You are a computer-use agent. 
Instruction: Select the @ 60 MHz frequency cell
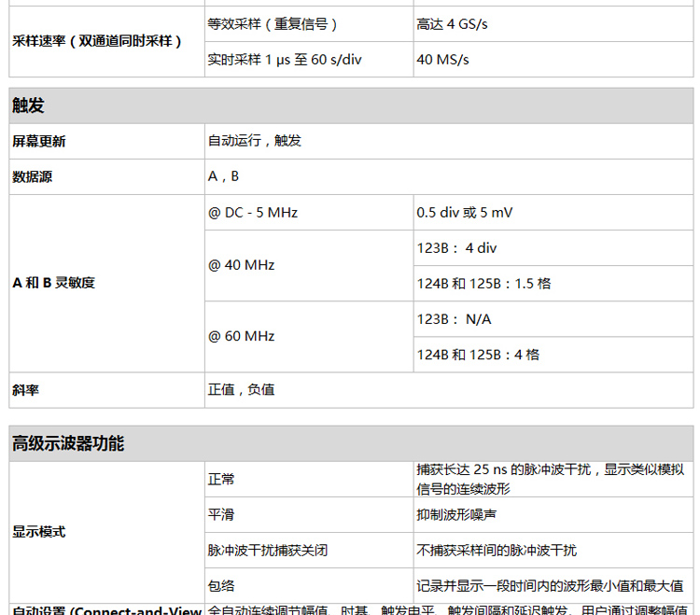point(242,336)
